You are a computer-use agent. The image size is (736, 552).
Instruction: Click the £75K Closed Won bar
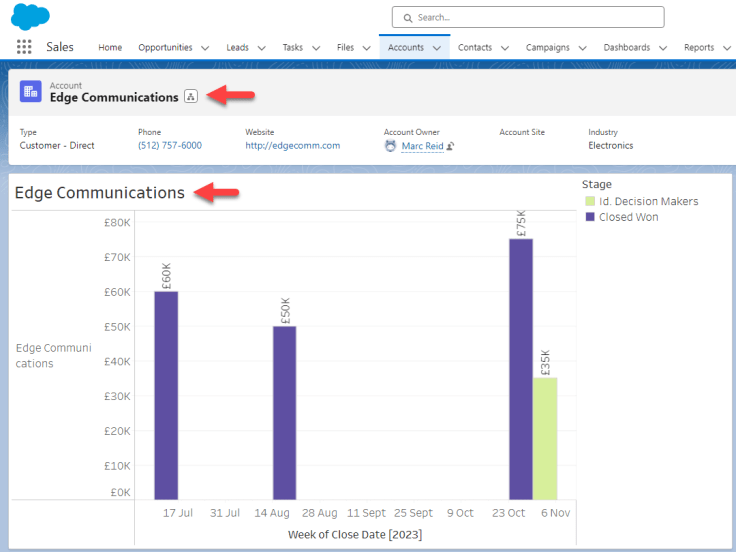click(520, 368)
